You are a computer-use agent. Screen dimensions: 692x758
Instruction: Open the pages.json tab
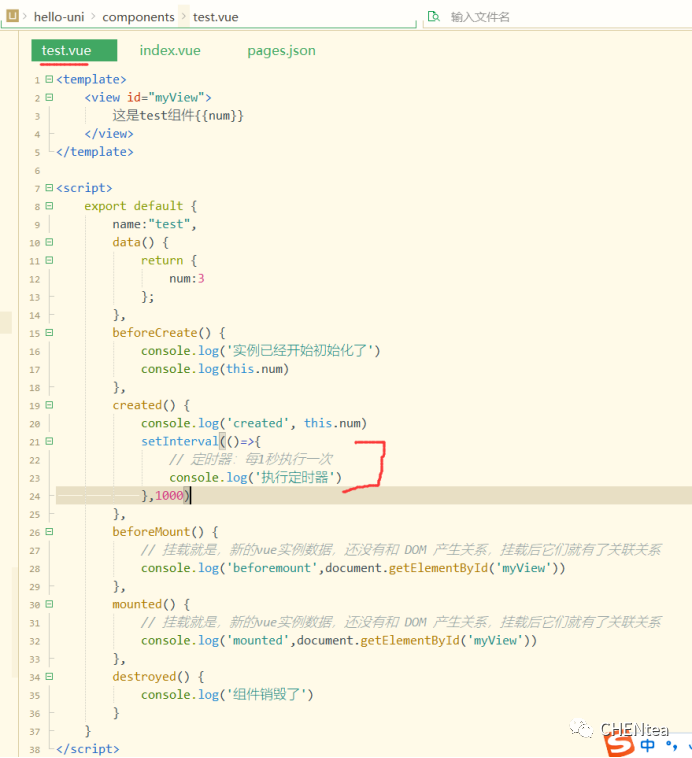[x=281, y=51]
